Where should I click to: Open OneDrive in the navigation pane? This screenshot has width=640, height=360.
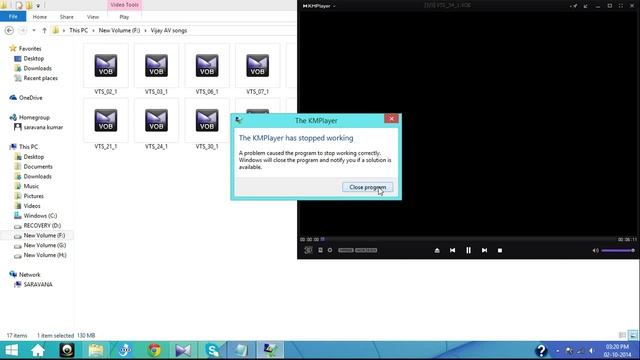point(30,98)
